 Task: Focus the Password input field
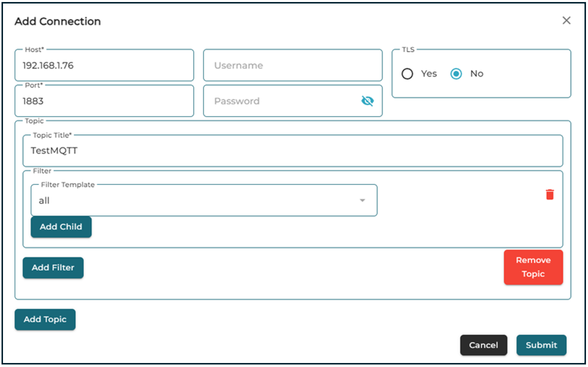281,101
